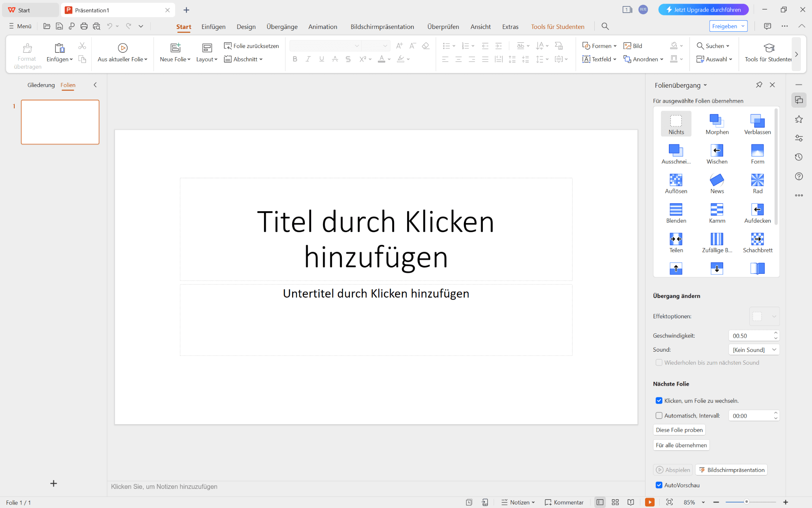
Task: Toggle bold formatting
Action: click(294, 59)
